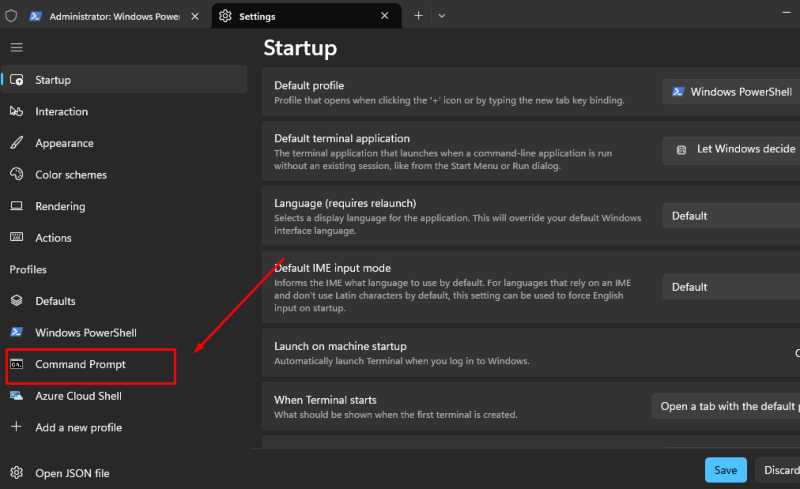800x489 pixels.
Task: Close the Administrator PowerShell tab
Action: pos(195,16)
